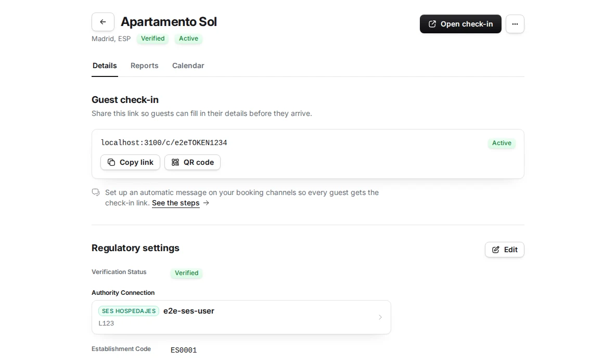The image size is (616, 364).
Task: Click the SES HOSPEDAJES tag
Action: point(129,311)
